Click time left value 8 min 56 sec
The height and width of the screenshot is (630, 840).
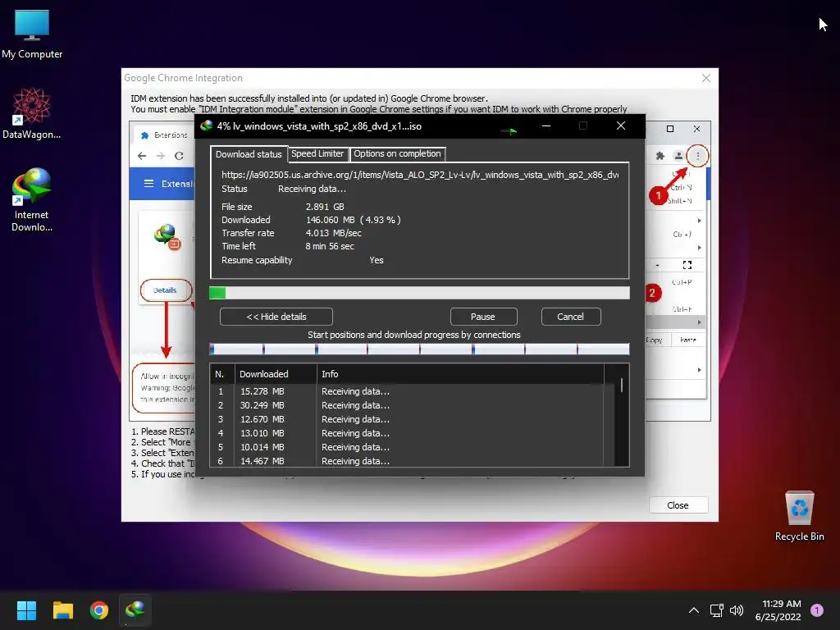330,246
